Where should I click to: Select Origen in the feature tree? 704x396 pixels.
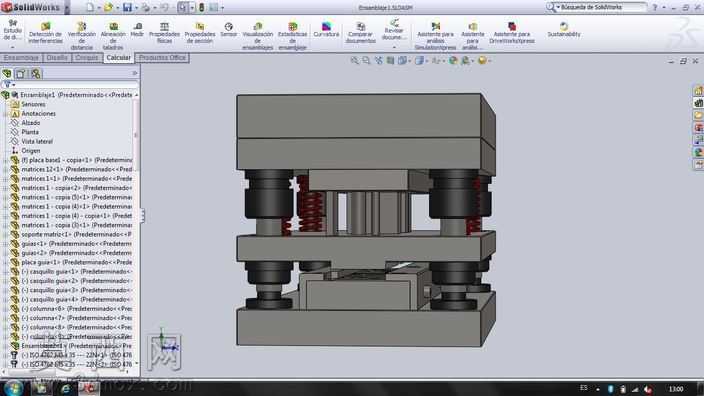click(31, 151)
